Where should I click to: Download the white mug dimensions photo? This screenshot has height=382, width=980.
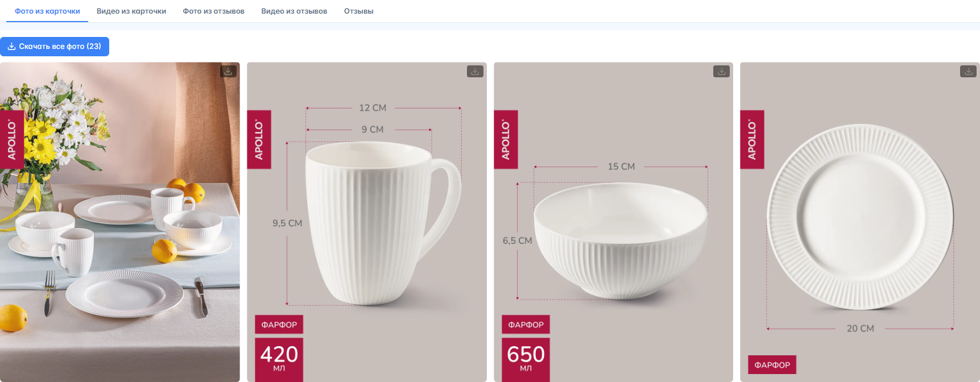[475, 71]
